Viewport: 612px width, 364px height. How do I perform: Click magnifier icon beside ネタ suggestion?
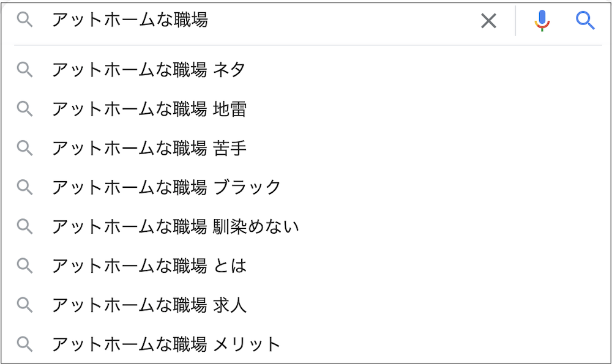click(24, 70)
